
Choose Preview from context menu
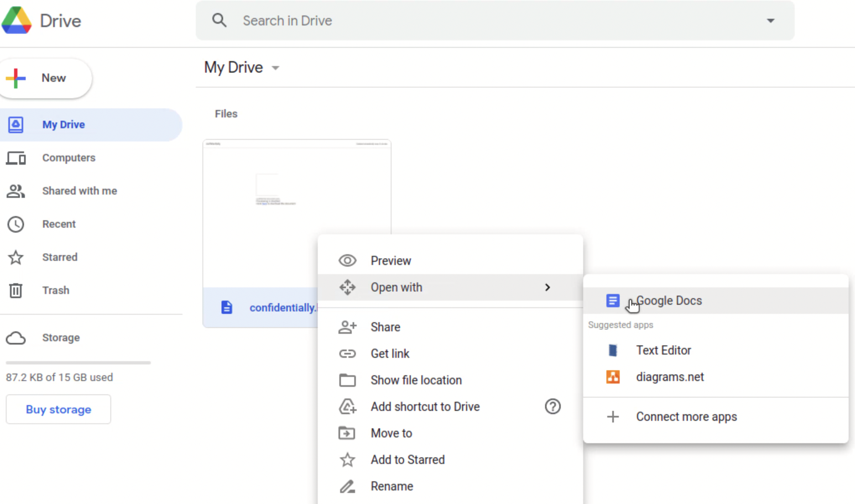(x=450, y=261)
